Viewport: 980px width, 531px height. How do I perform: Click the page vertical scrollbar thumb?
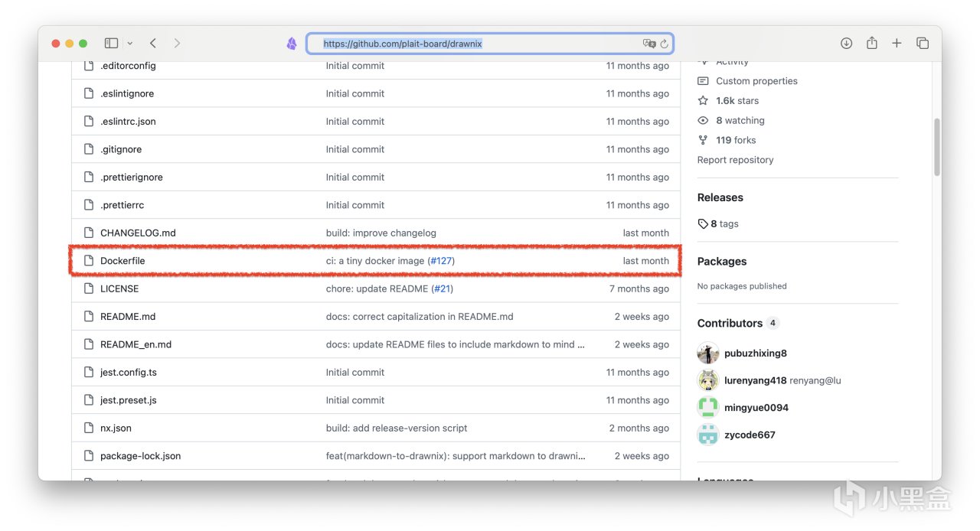tap(936, 148)
